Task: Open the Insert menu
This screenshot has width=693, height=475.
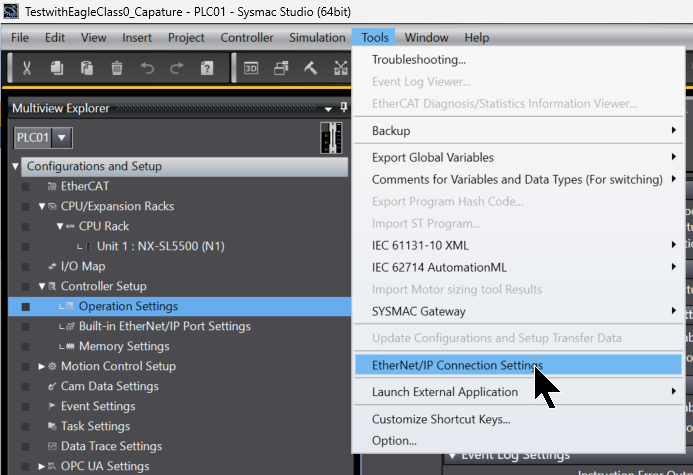Action: [137, 38]
